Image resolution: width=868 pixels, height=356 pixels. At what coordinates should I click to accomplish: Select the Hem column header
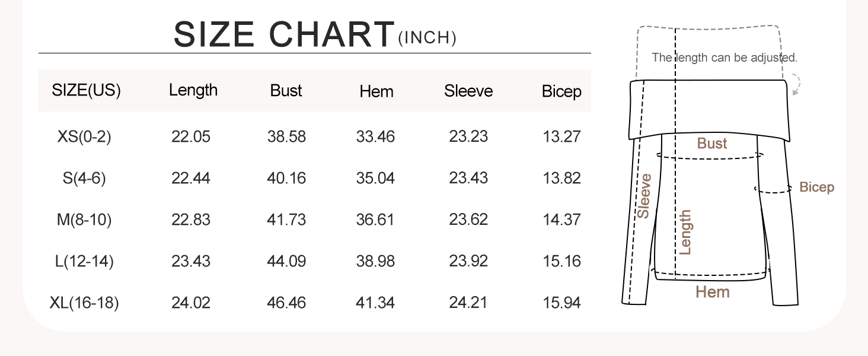pos(376,91)
